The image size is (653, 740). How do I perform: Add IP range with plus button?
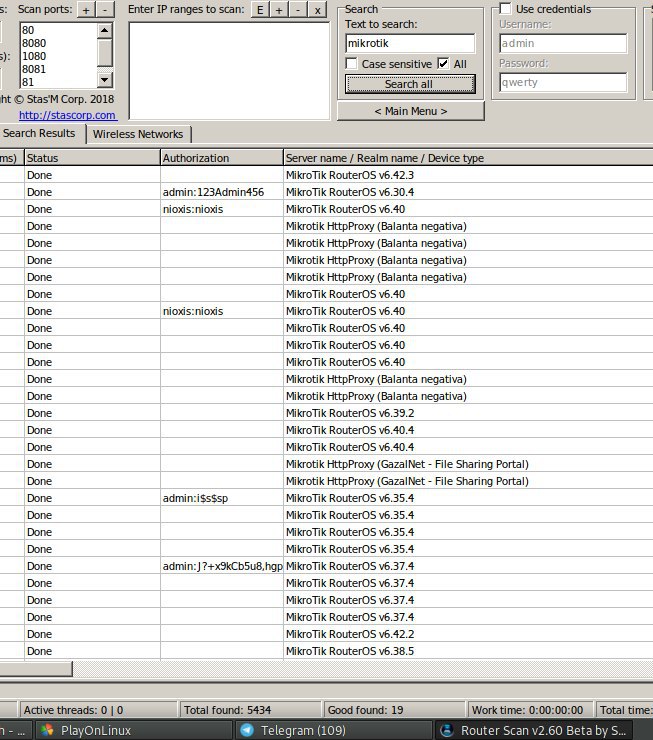tap(279, 9)
